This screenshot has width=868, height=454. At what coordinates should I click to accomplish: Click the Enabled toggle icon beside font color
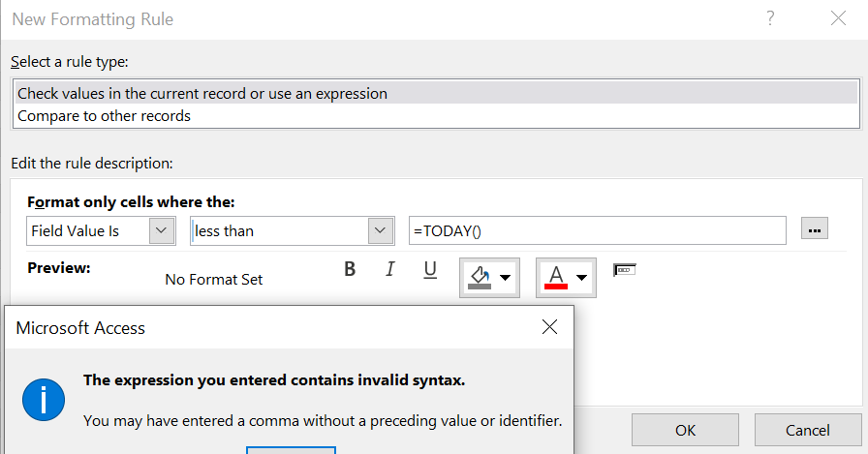coord(624,270)
